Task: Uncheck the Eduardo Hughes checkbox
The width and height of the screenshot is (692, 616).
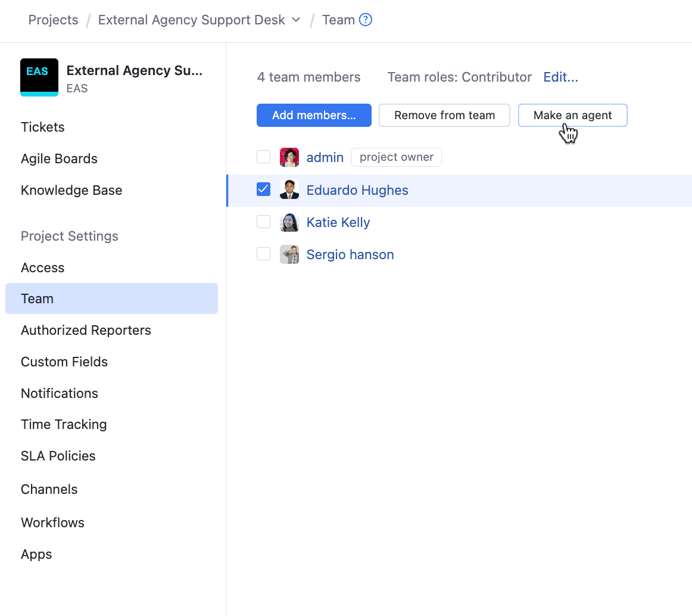Action: 263,189
